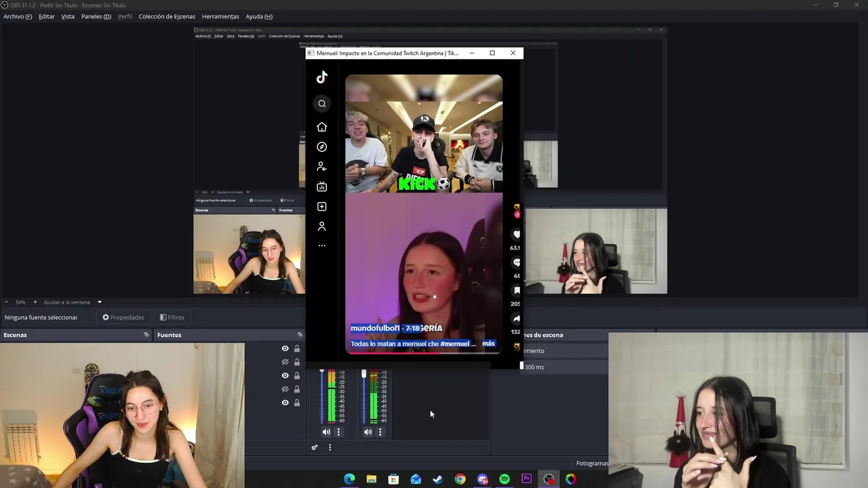Open the Paneles menu

[96, 16]
